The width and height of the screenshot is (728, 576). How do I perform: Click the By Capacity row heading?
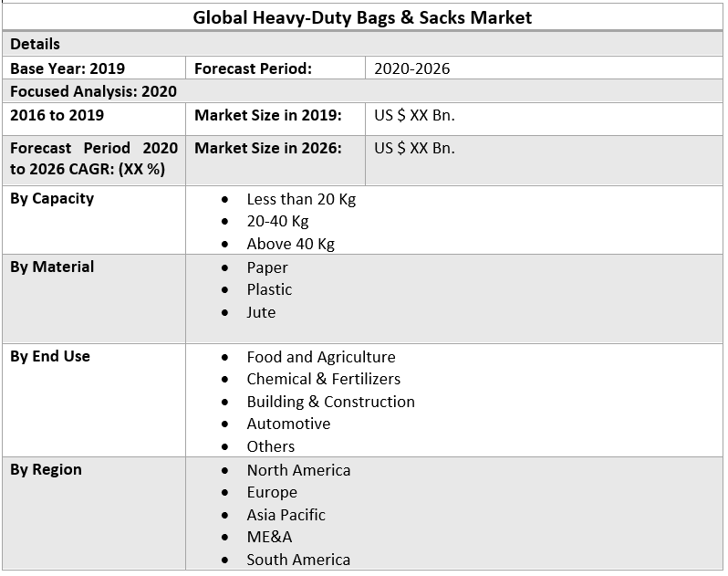[x=52, y=198]
